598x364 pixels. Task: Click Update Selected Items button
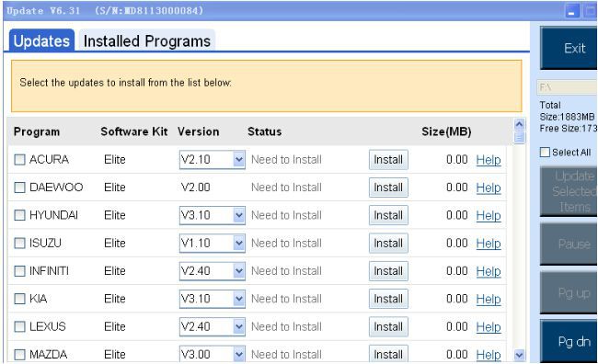pyautogui.click(x=569, y=191)
